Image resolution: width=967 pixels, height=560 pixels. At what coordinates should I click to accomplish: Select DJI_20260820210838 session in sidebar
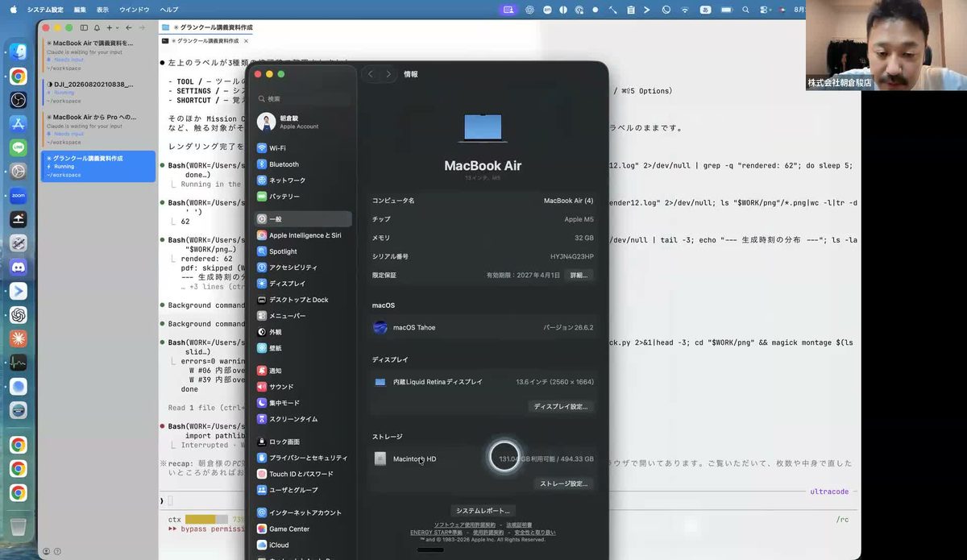tap(98, 94)
